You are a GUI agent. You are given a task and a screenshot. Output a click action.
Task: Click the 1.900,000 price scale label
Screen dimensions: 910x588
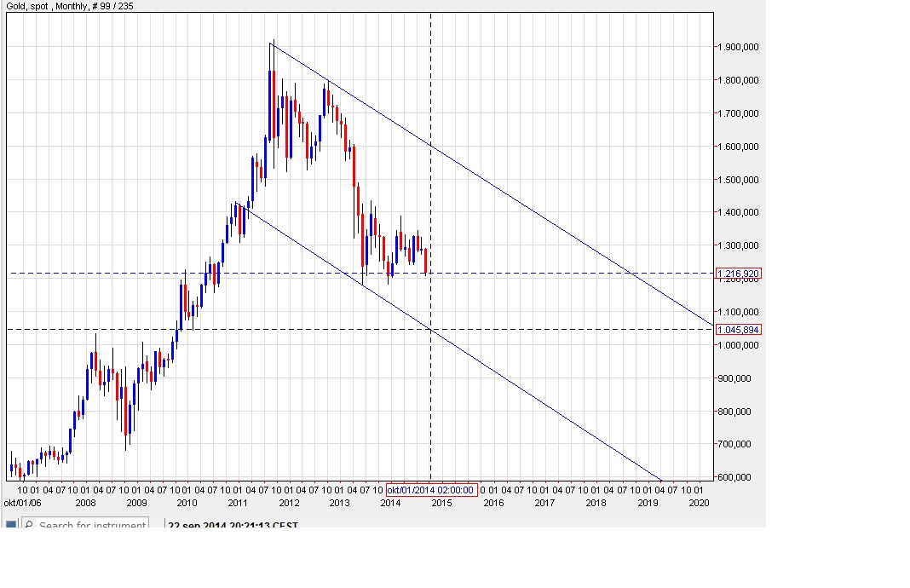738,47
